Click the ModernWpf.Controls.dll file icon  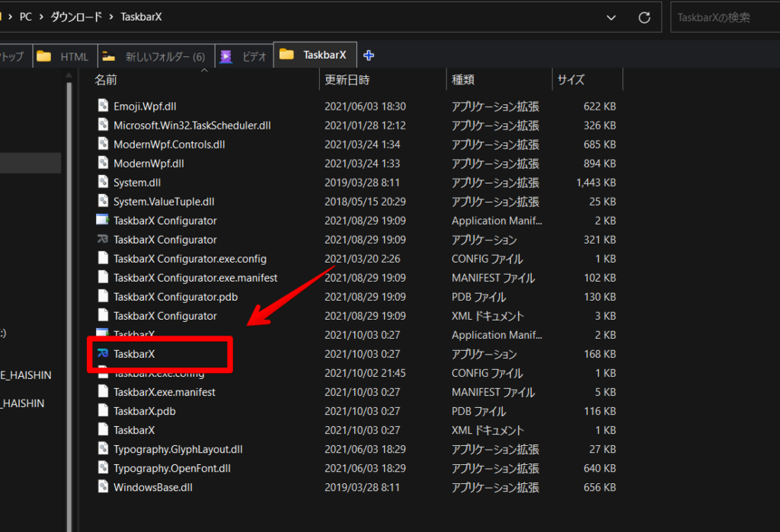tap(103, 144)
